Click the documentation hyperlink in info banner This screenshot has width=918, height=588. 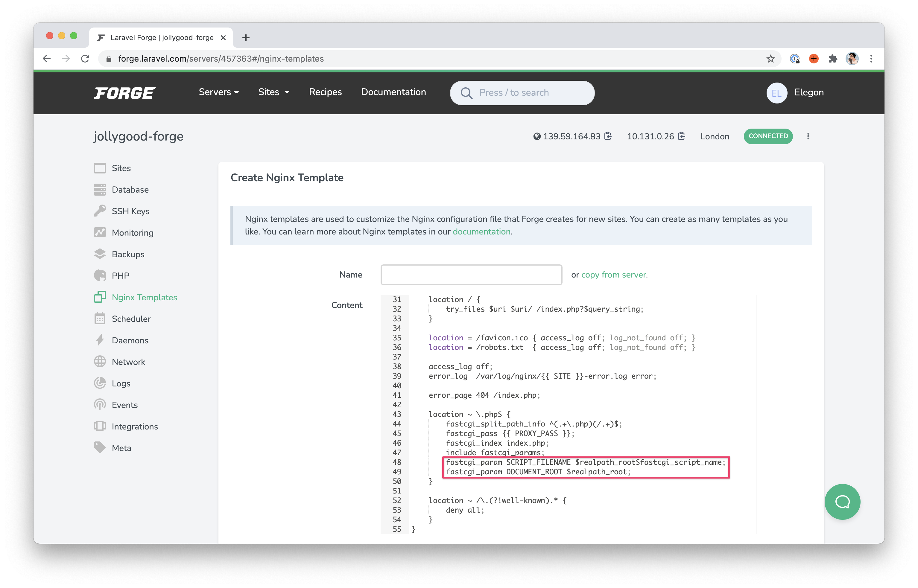pyautogui.click(x=481, y=231)
